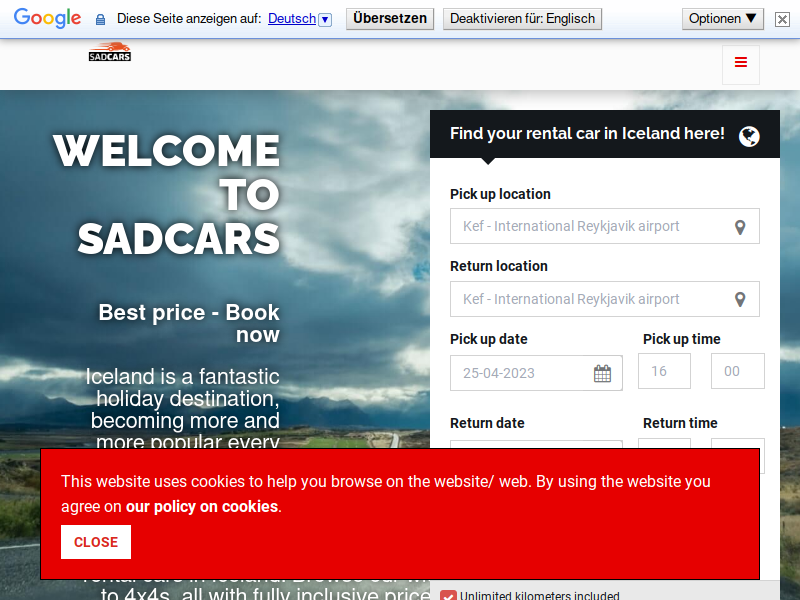Click the SADCARS logo

110,52
